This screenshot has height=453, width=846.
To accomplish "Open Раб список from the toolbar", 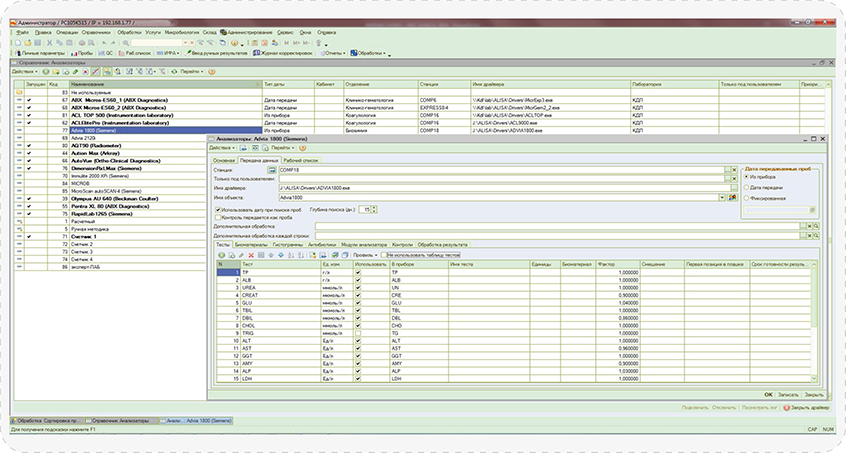I will click(x=135, y=53).
